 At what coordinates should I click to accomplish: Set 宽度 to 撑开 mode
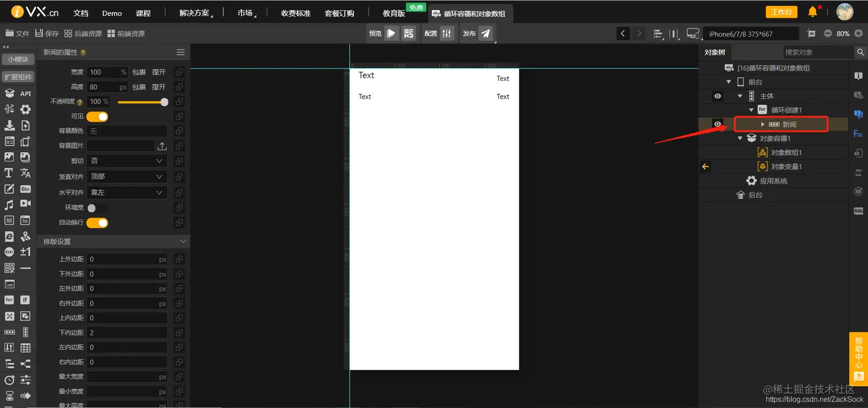[x=158, y=72]
